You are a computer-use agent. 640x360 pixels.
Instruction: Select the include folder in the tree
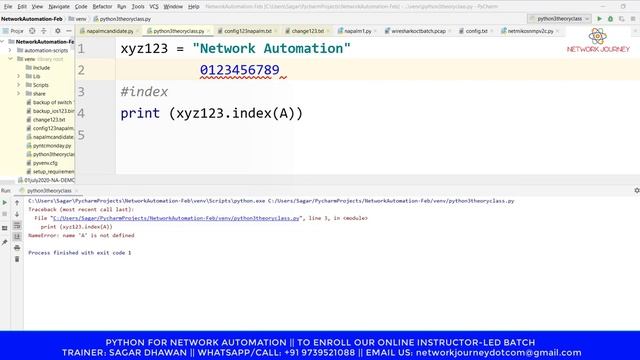tap(41, 68)
